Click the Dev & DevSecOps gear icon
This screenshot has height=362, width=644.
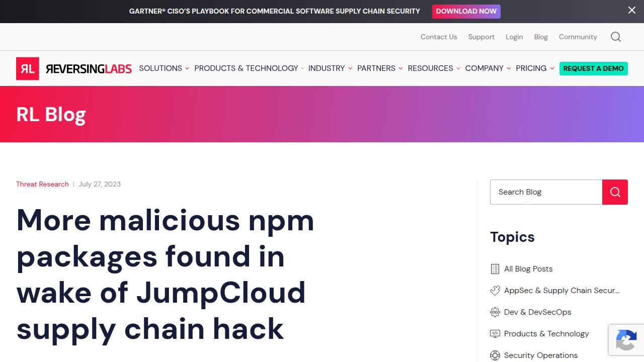tap(495, 312)
